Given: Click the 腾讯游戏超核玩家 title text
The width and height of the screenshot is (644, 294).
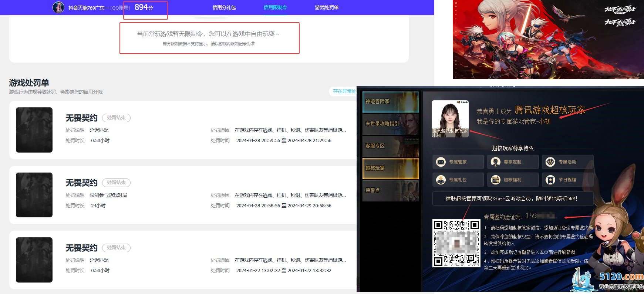Looking at the screenshot, I should point(550,110).
